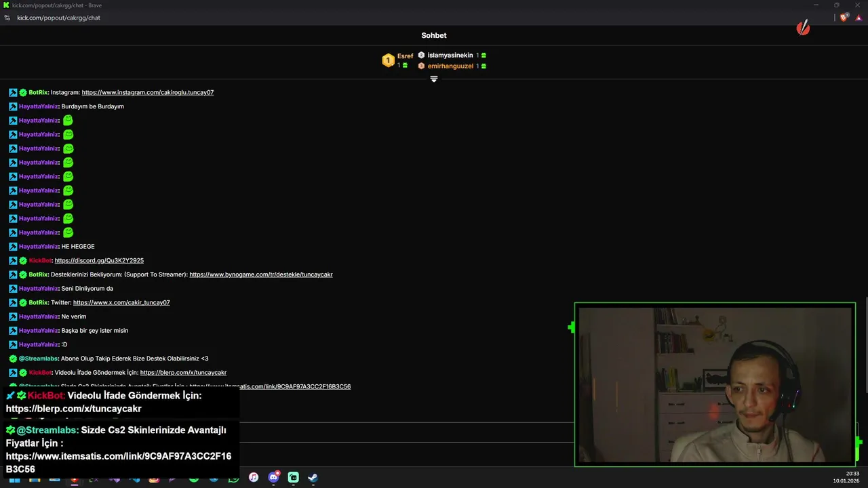Expand the gift leaderboard arrow
This screenshot has width=868, height=488.
pos(434,79)
